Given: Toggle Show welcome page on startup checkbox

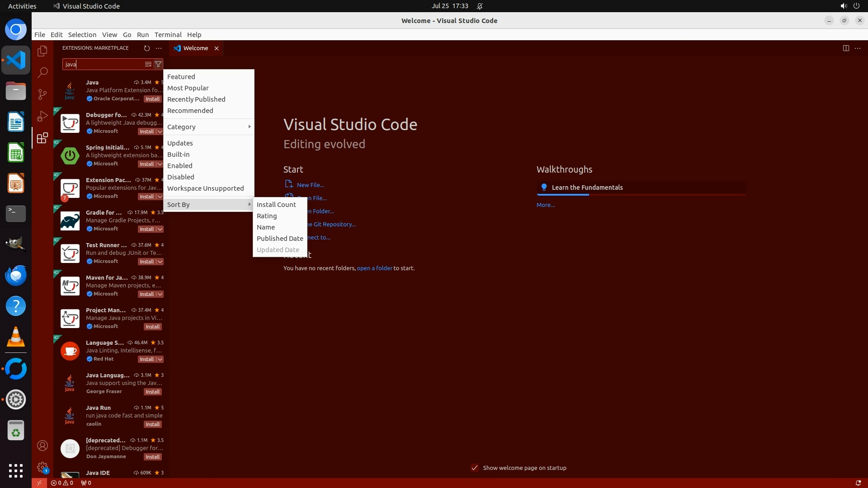Looking at the screenshot, I should click(475, 468).
